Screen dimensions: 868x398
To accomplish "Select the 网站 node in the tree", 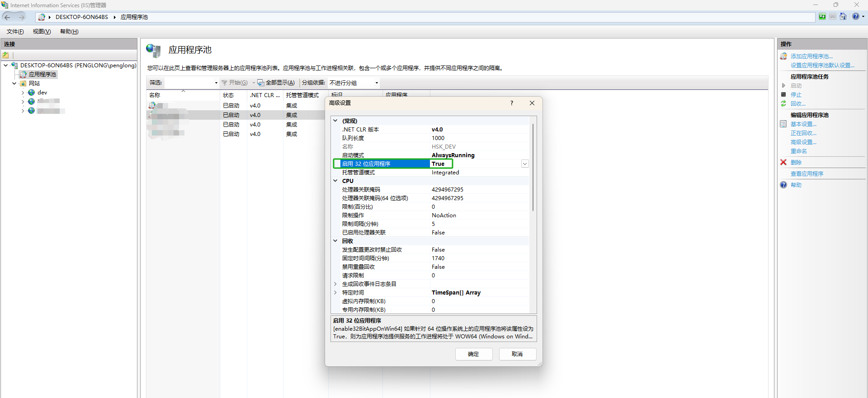I will point(34,84).
